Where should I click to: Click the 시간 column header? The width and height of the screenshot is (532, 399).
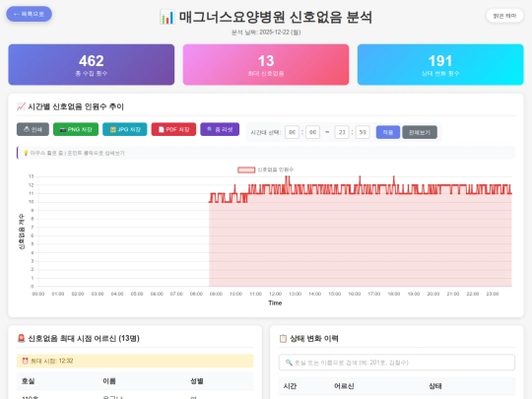coord(290,386)
